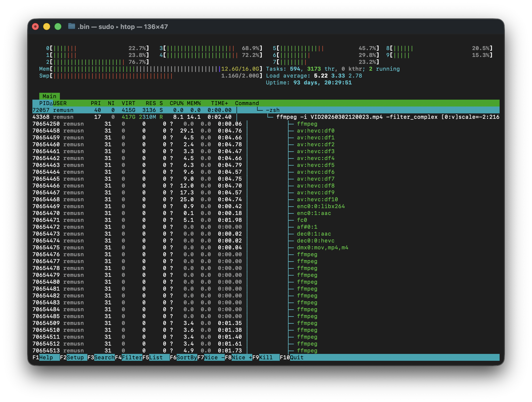Sort by the TIME+ column header
Screen dimensions: 532x402
click(x=219, y=103)
